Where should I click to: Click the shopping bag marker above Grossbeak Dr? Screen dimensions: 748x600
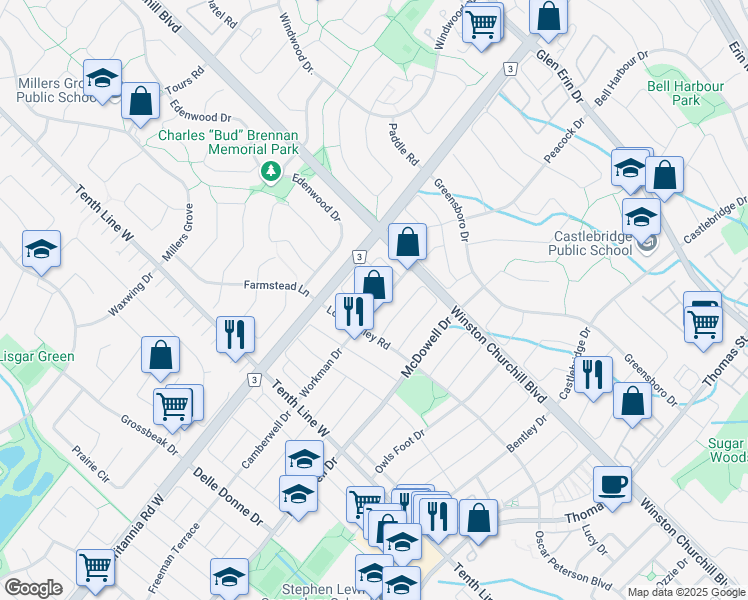[160, 355]
